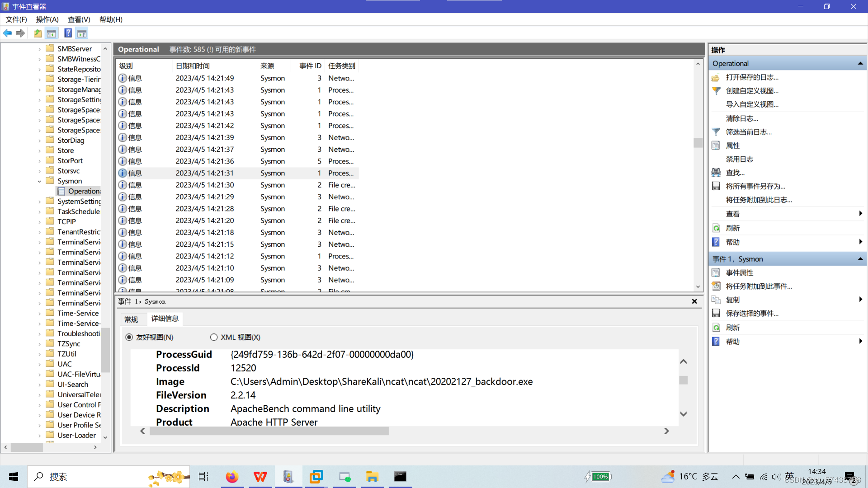Switch to the 常规 tab

point(131,319)
